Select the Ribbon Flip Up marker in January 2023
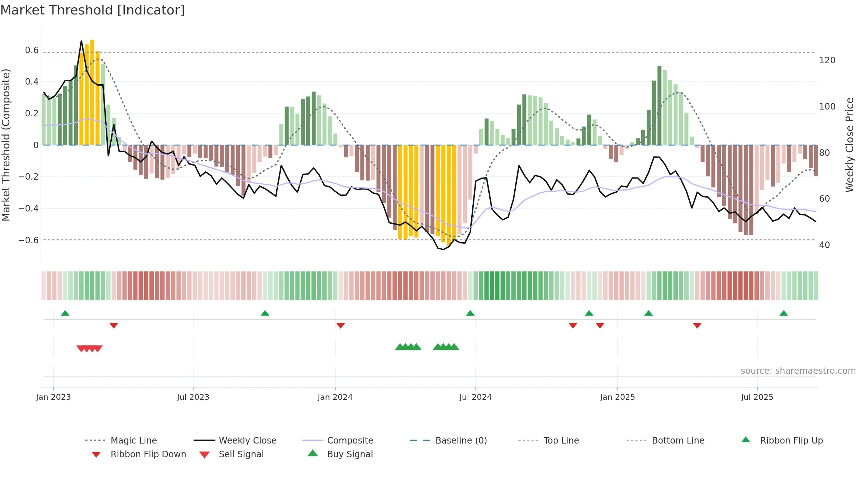This screenshot has width=868, height=488. [65, 313]
